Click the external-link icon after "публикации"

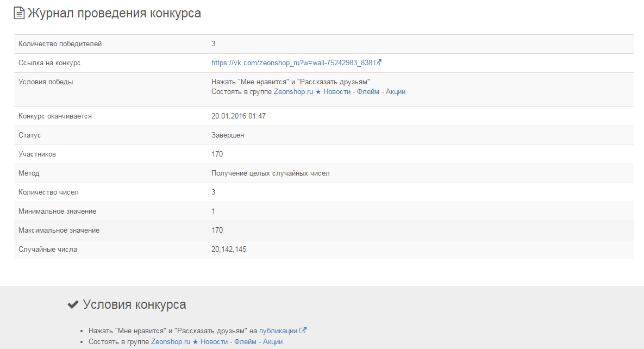click(303, 331)
